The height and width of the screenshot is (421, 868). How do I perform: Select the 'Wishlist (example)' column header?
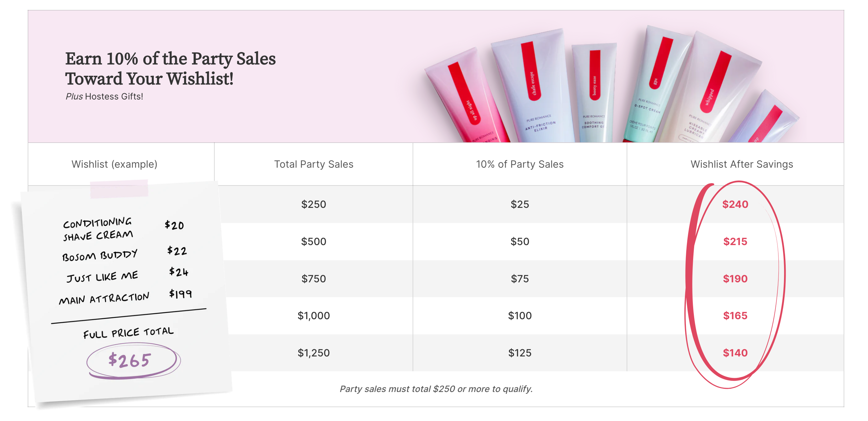(x=114, y=164)
